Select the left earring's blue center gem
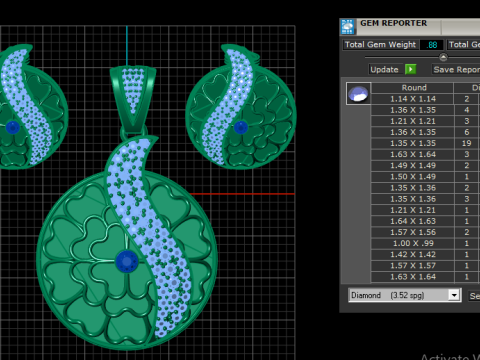The height and width of the screenshot is (360, 480). (13, 127)
